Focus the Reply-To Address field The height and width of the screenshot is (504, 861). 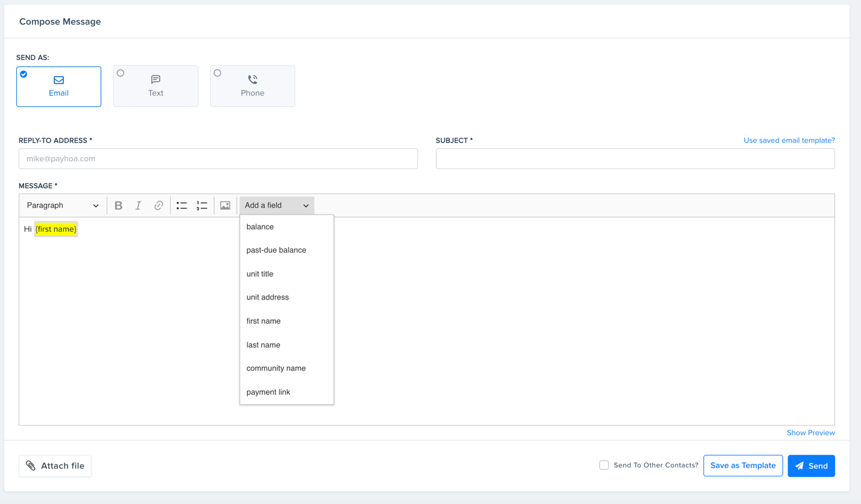[218, 159]
